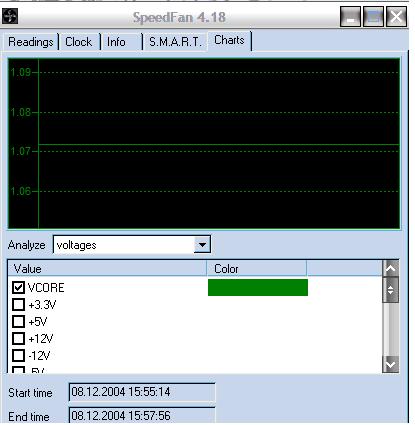Click the VCORE label text
The height and width of the screenshot is (425, 415).
point(46,288)
